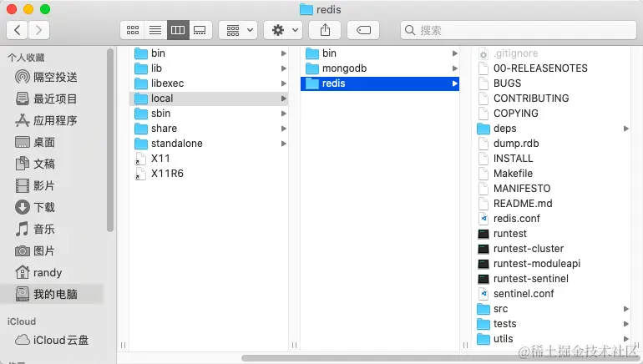Expand the libexec folder arrow

click(283, 83)
